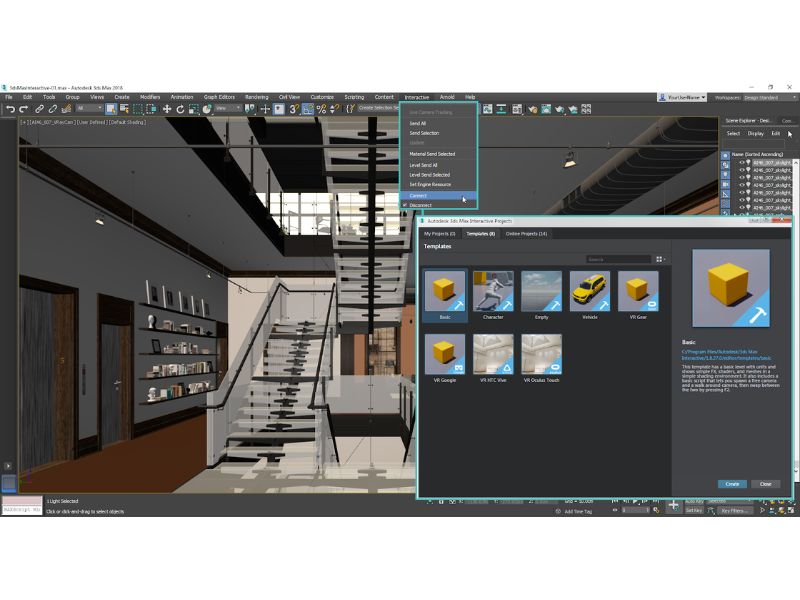800x600 pixels.
Task: Click the Select Object toolbar icon
Action: [x=109, y=108]
